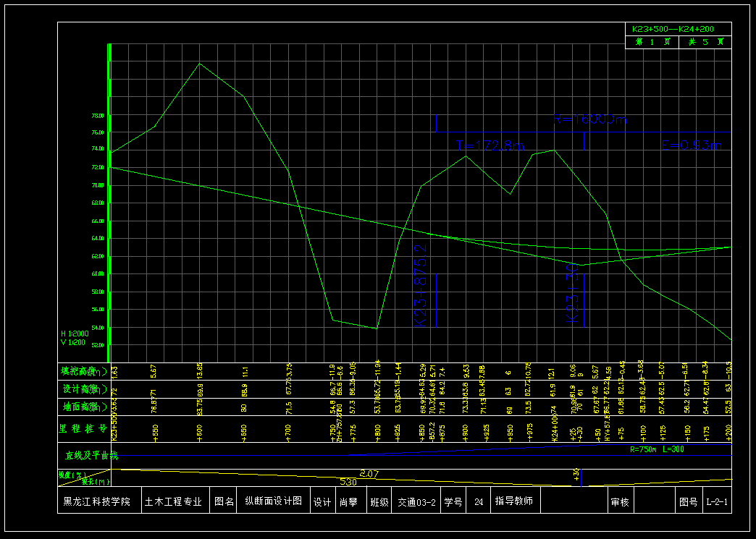Image resolution: width=756 pixels, height=539 pixels.
Task: Select the '共 5 页' total pages cell
Action: click(x=705, y=42)
